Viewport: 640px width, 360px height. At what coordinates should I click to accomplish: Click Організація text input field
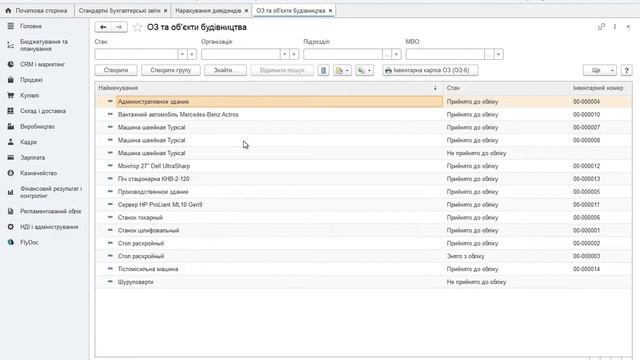[241, 54]
